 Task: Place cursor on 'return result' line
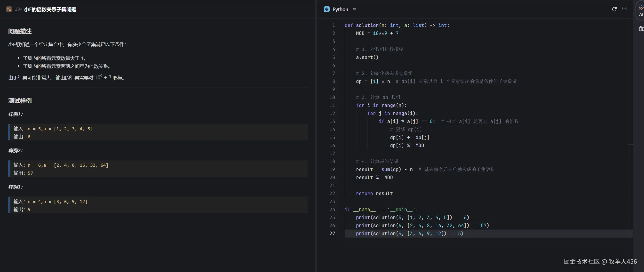(x=374, y=193)
